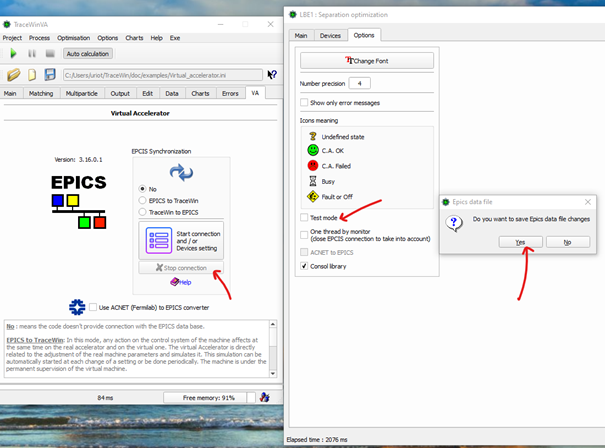The height and width of the screenshot is (448, 605).
Task: Switch to Charts tab in tab strip
Action: (200, 93)
